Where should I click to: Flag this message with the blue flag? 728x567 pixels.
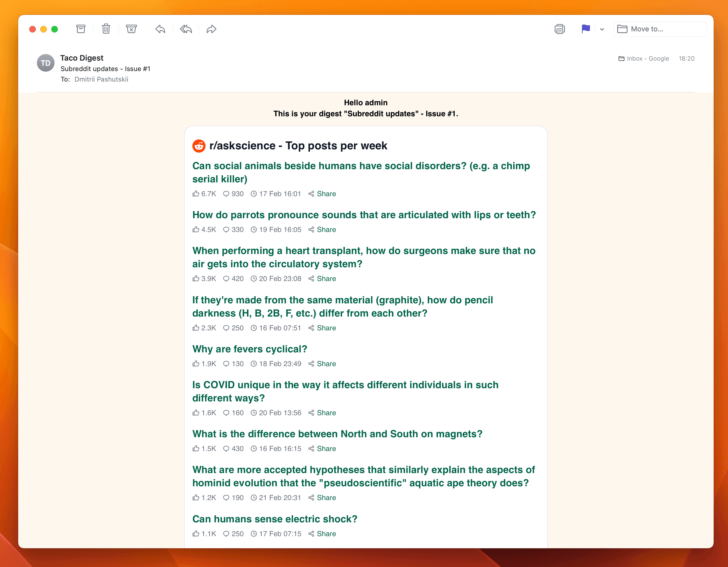pyautogui.click(x=586, y=29)
